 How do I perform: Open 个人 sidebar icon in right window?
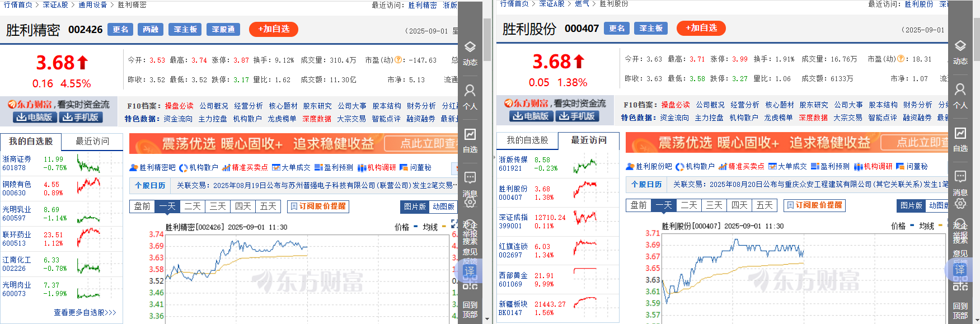[960, 96]
